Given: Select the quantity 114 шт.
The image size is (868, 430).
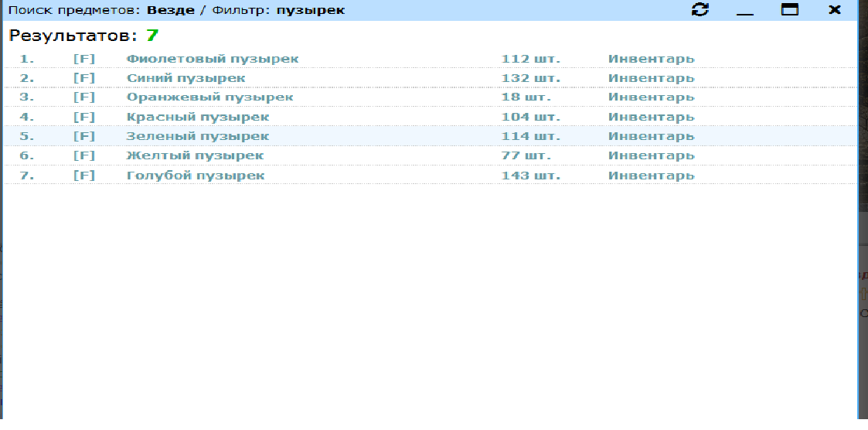Looking at the screenshot, I should (531, 136).
